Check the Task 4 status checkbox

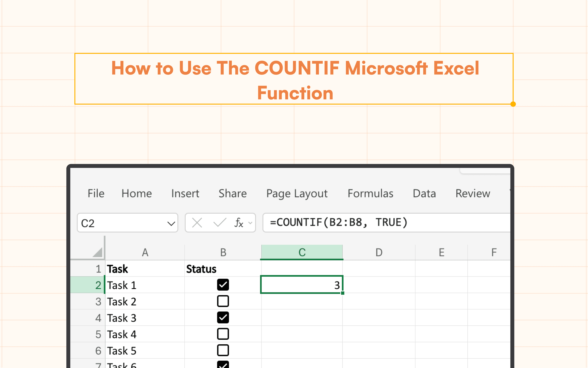(x=223, y=334)
